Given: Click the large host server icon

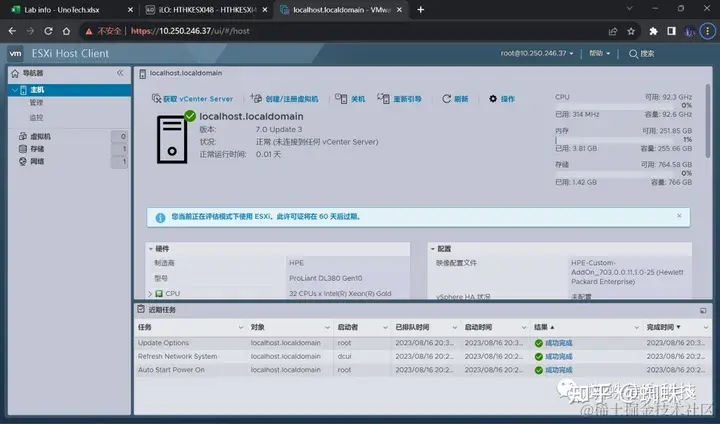Looking at the screenshot, I should coord(172,139).
